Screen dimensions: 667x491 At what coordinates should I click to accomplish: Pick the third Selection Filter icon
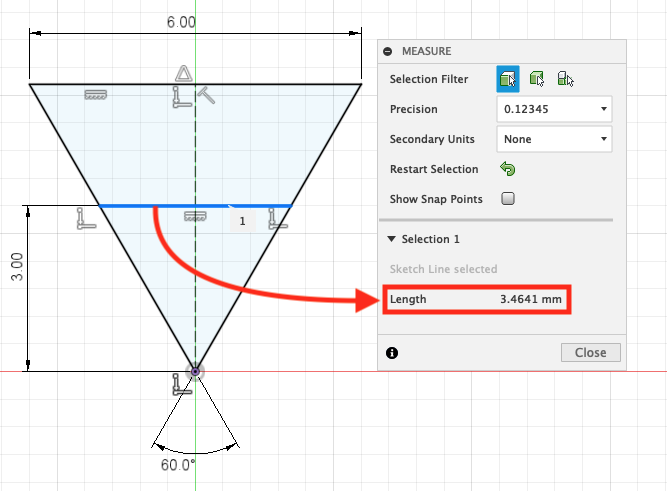(x=565, y=78)
